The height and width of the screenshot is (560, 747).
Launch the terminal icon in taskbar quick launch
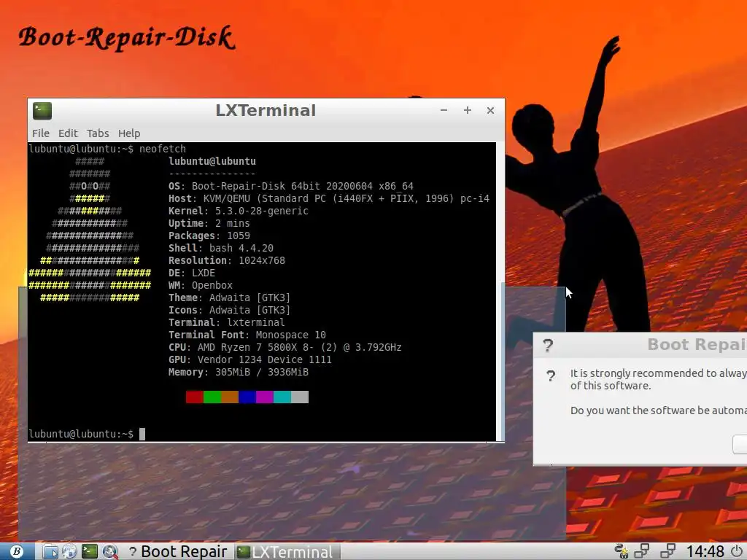pos(90,551)
